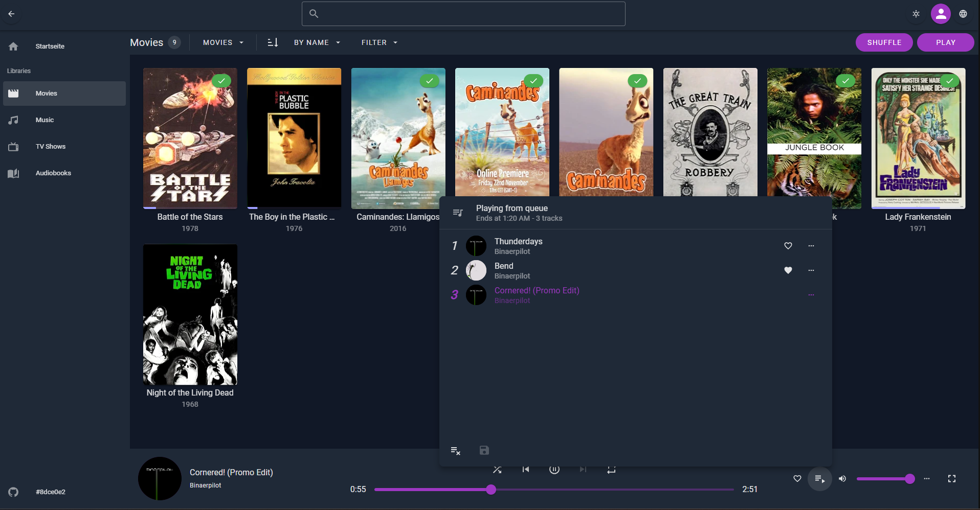Screen dimensions: 980x510
Task: Open the user profile avatar
Action: [940, 14]
